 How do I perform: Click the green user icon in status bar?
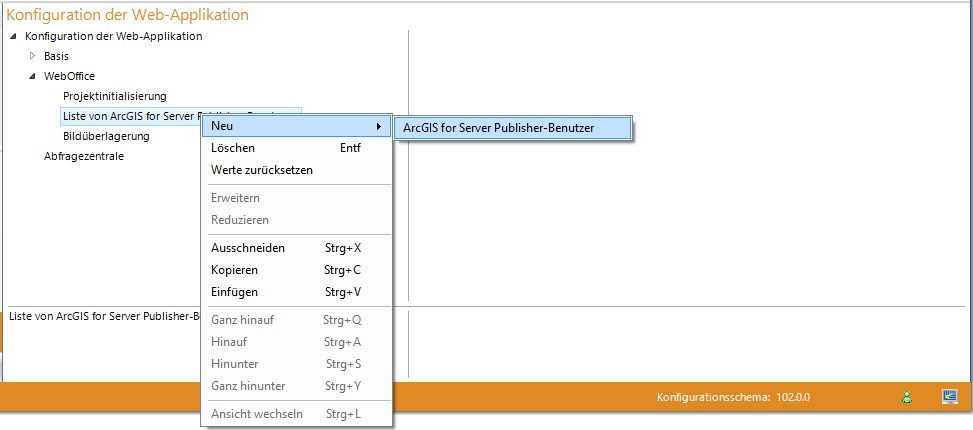(907, 397)
